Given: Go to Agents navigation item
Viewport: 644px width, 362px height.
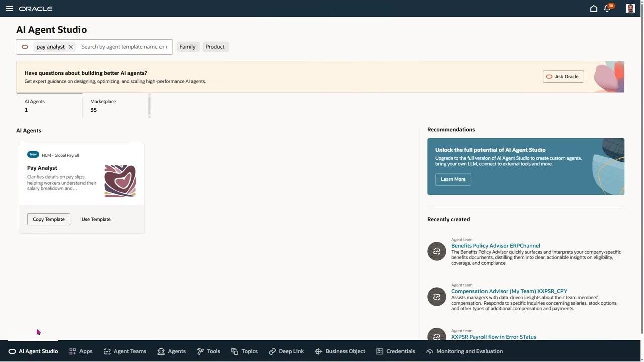Looking at the screenshot, I should pyautogui.click(x=172, y=351).
